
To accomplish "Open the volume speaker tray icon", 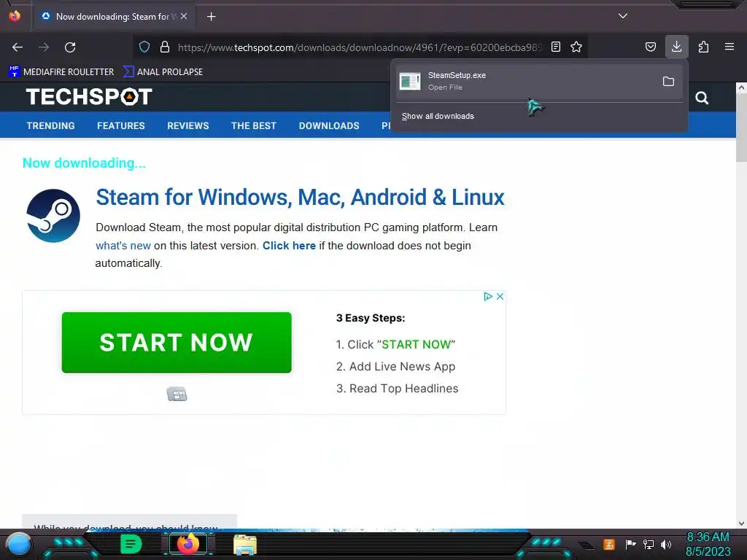I will 666,544.
